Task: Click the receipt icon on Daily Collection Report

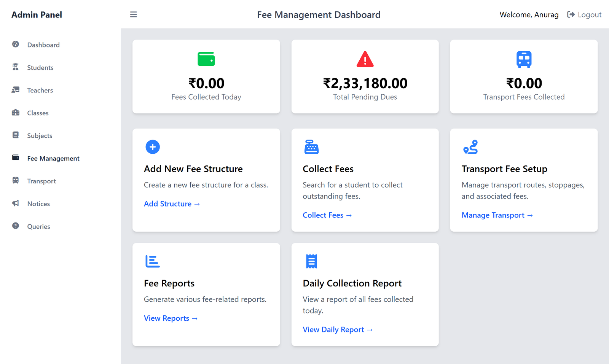Action: 311,261
